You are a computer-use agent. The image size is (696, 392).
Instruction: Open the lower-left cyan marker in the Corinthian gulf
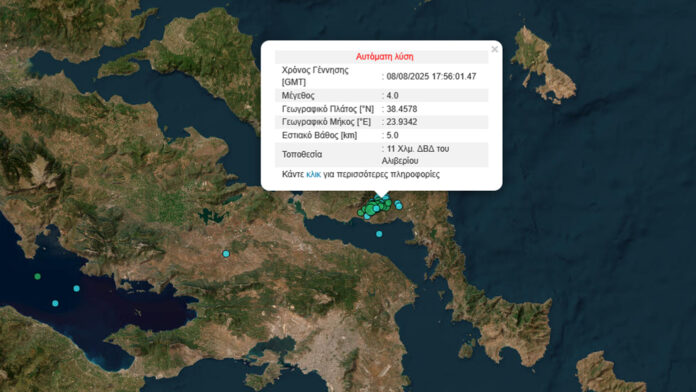(x=55, y=304)
